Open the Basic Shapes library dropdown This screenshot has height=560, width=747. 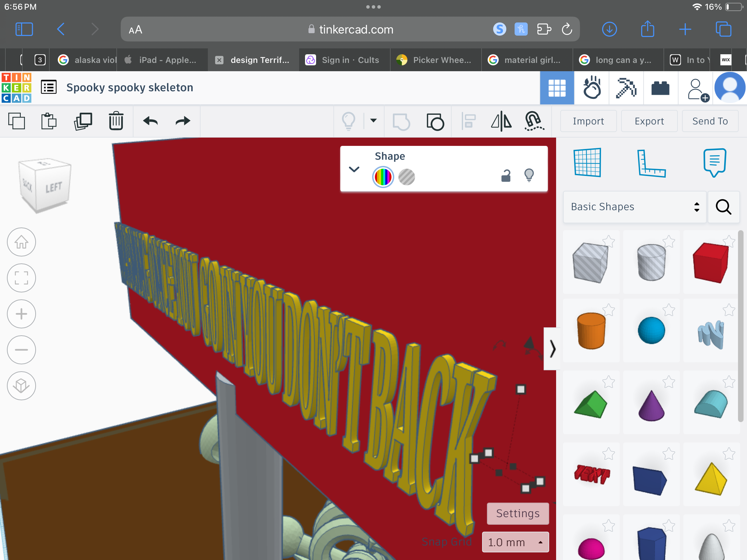pos(635,207)
